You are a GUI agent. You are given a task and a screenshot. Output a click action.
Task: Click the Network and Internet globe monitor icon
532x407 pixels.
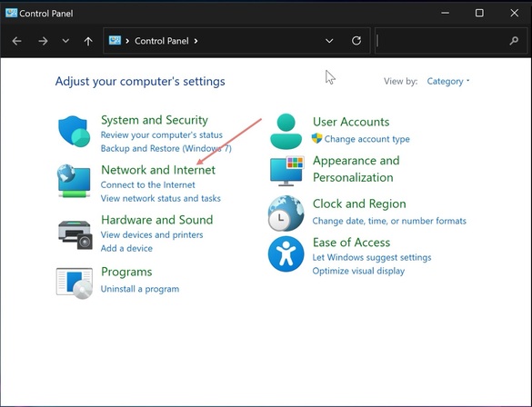click(74, 181)
